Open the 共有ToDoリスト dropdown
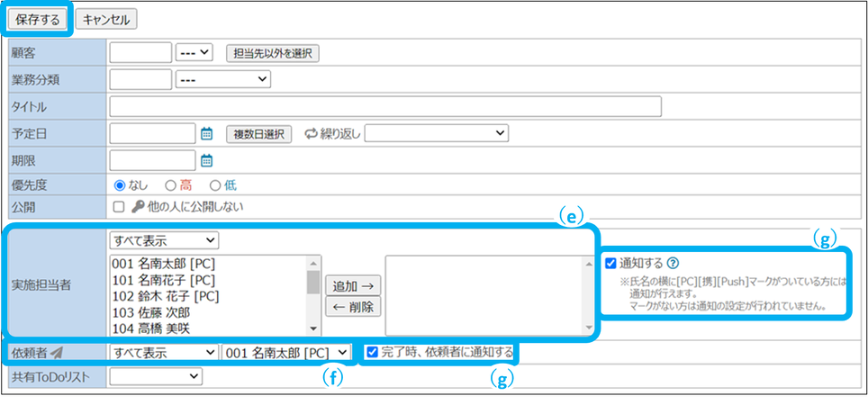The image size is (868, 414). [156, 377]
